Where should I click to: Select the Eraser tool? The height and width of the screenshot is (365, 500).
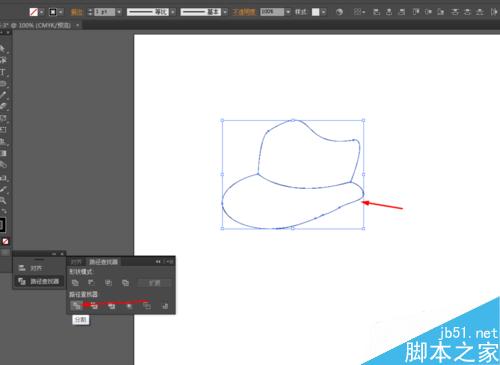tap(3, 107)
